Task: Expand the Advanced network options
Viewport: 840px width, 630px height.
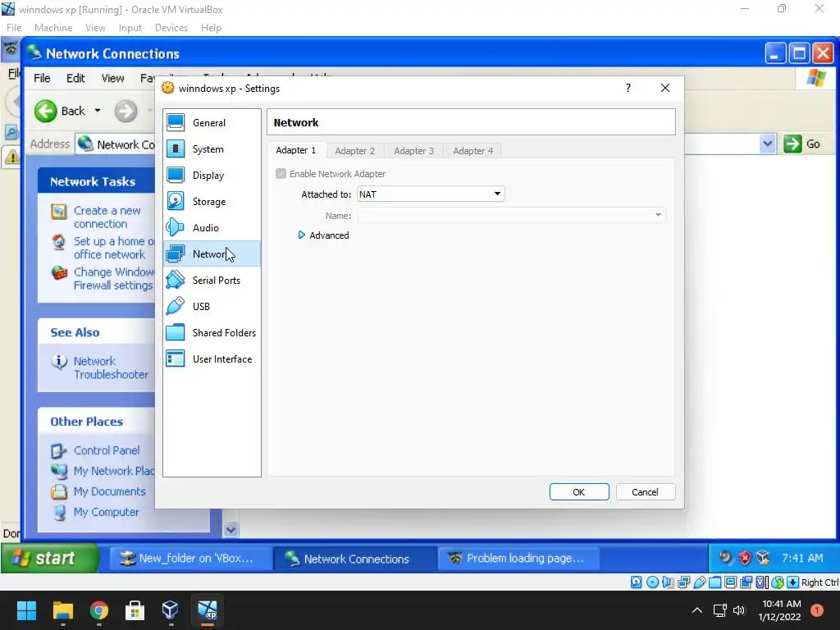Action: click(x=323, y=235)
